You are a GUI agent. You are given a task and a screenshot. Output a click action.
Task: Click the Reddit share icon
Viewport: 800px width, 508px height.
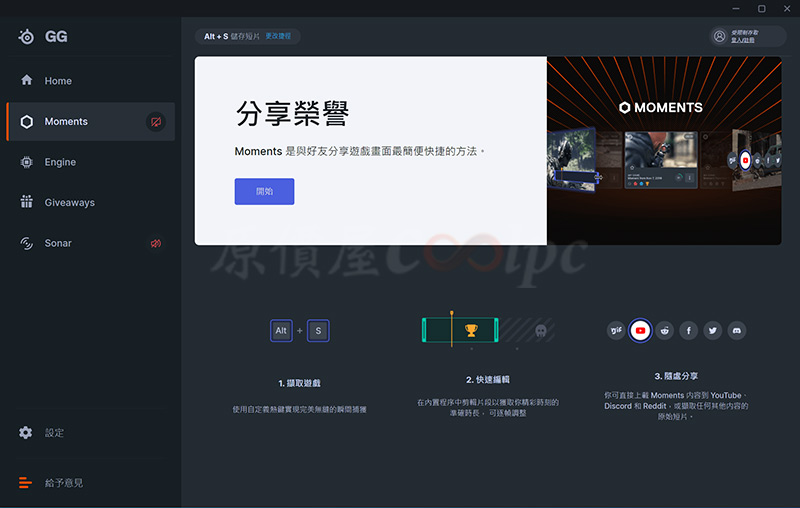click(665, 331)
